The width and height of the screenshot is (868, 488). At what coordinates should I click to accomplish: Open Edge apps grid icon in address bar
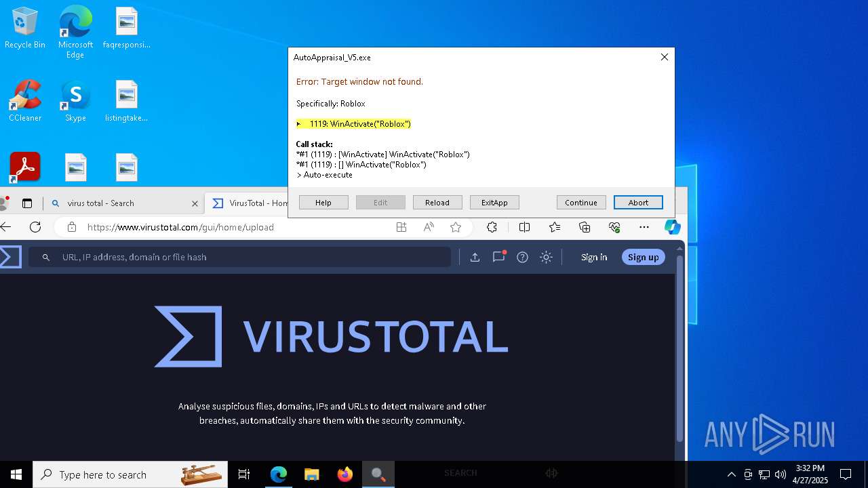point(401,227)
